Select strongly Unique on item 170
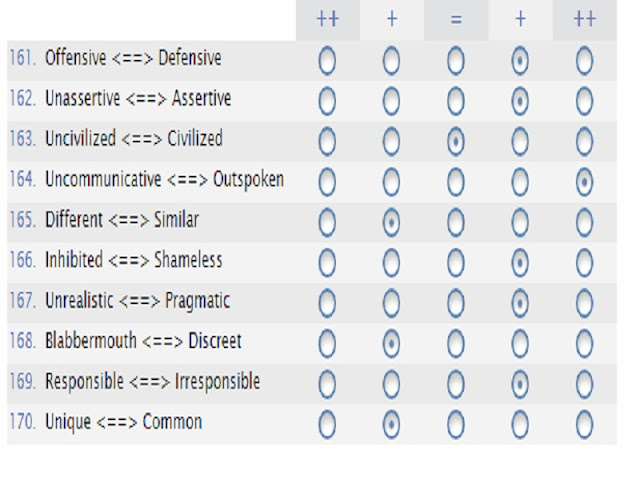640x480 pixels. (x=327, y=424)
